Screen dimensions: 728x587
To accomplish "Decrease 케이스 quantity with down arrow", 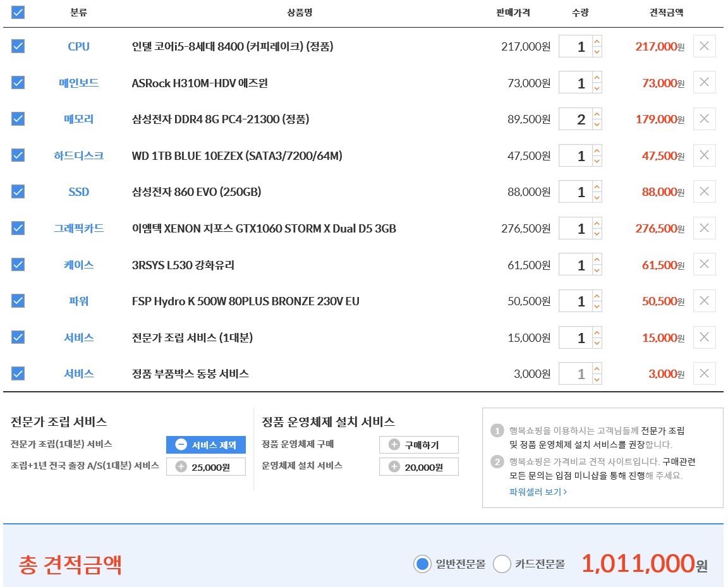I will [x=597, y=270].
